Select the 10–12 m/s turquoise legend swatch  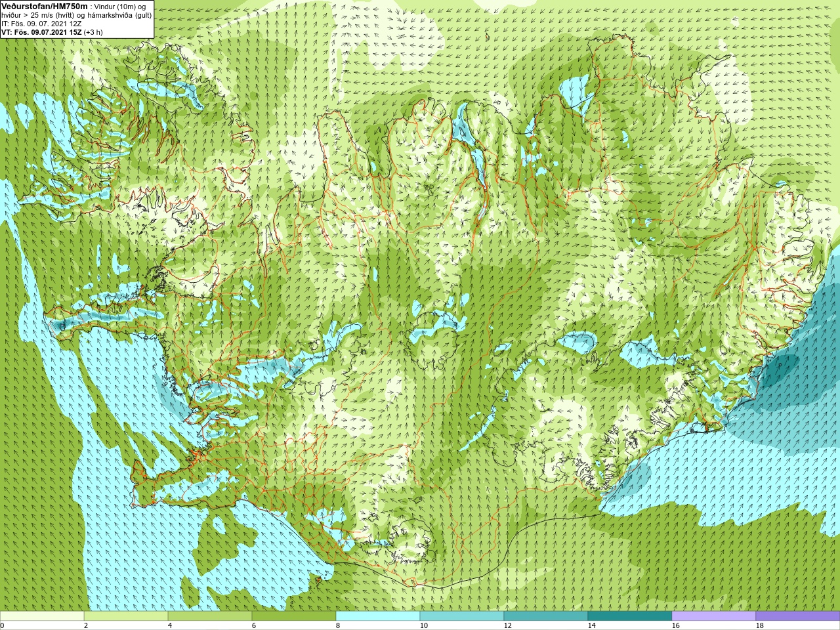(x=462, y=616)
